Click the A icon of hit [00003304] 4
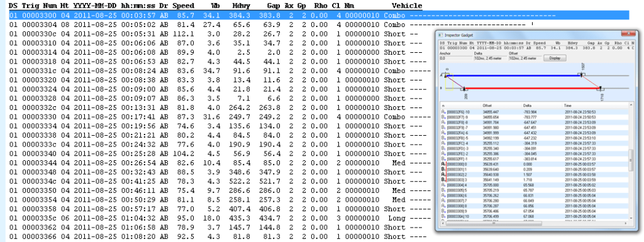This screenshot has height=242, width=644. coord(443,185)
